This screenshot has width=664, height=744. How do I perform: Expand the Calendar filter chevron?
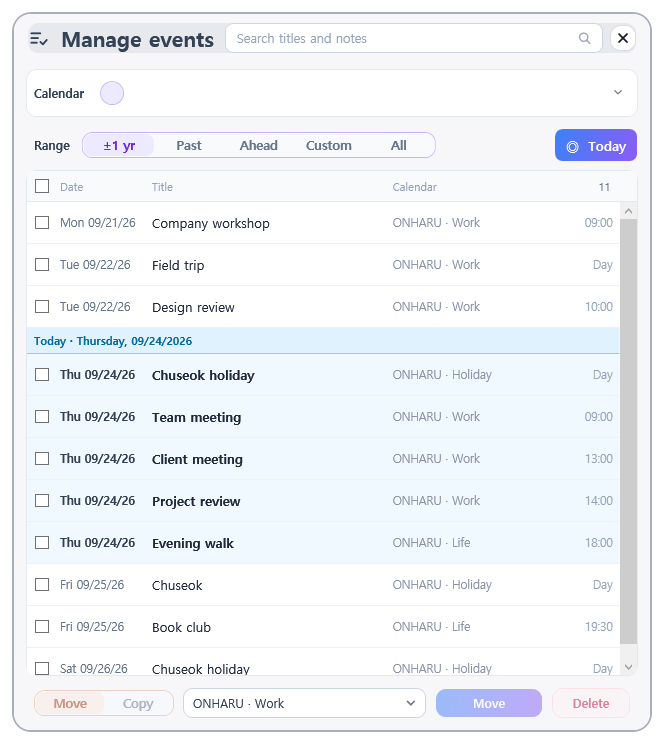tap(617, 92)
